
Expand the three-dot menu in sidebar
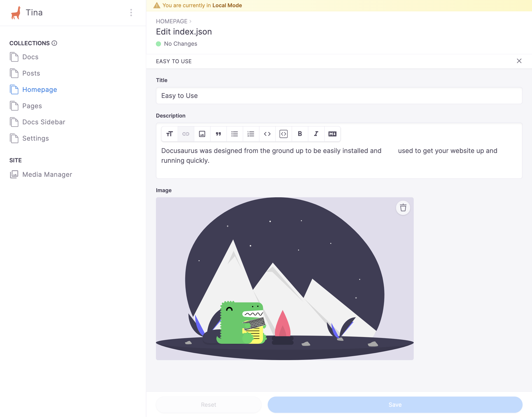click(131, 13)
